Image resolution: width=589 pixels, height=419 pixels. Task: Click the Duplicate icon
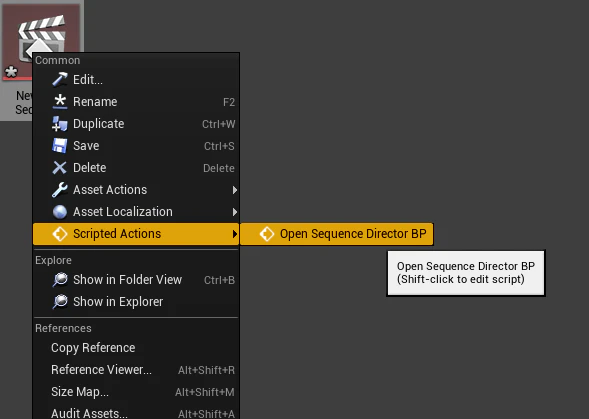(60, 124)
